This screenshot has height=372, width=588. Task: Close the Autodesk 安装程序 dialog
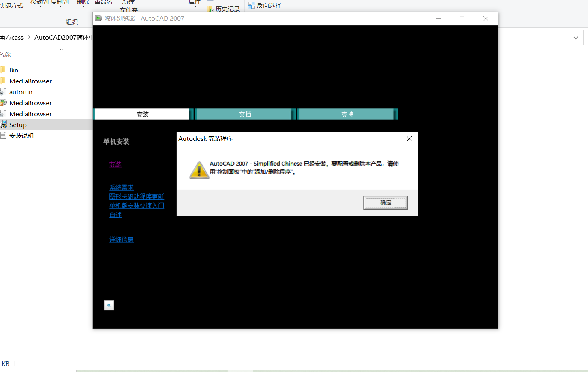[409, 139]
